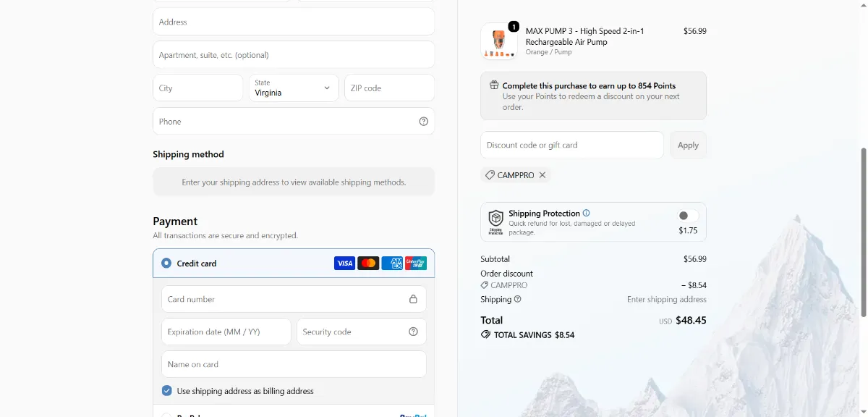Click the Shipping method heading
Image resolution: width=868 pixels, height=417 pixels.
click(x=188, y=154)
